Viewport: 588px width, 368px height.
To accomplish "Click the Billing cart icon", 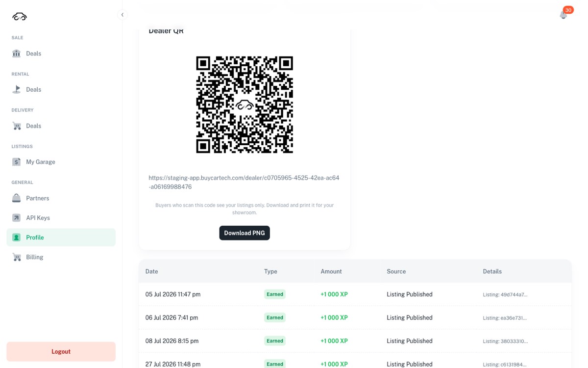I will (x=17, y=257).
